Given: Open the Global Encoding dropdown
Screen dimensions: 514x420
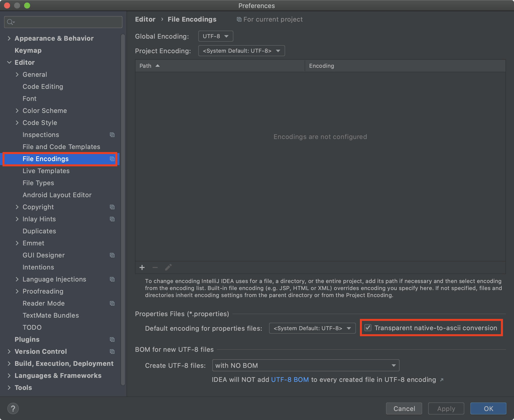Looking at the screenshot, I should tap(216, 36).
